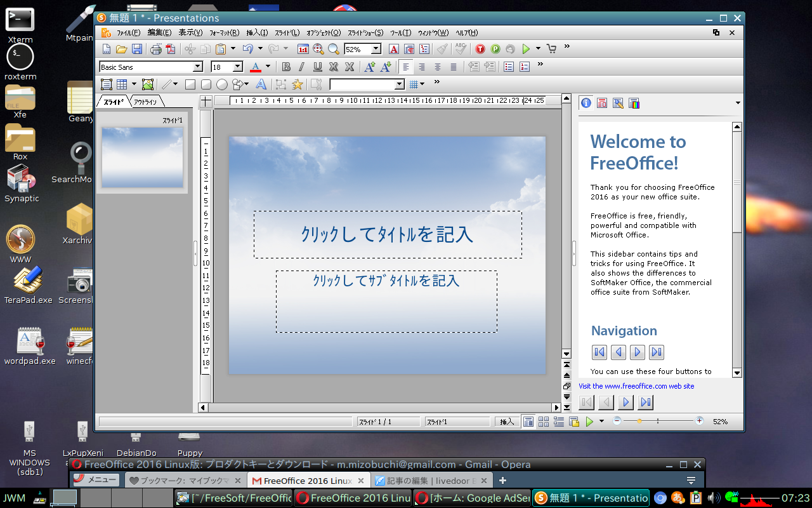Go to last page in Navigation section
Viewport: 812px width, 508px height.
point(657,352)
